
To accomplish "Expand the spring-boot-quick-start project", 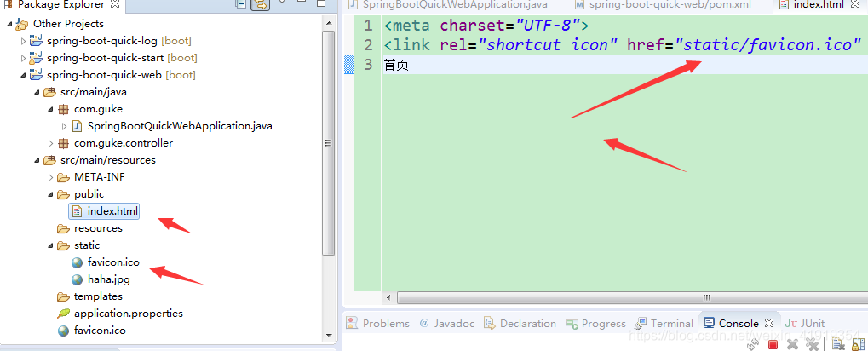I will pyautogui.click(x=23, y=58).
